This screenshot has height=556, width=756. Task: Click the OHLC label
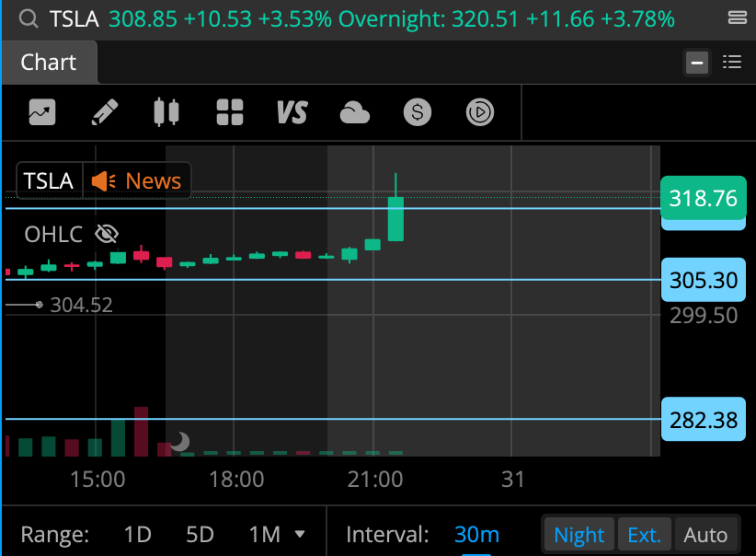tap(53, 235)
